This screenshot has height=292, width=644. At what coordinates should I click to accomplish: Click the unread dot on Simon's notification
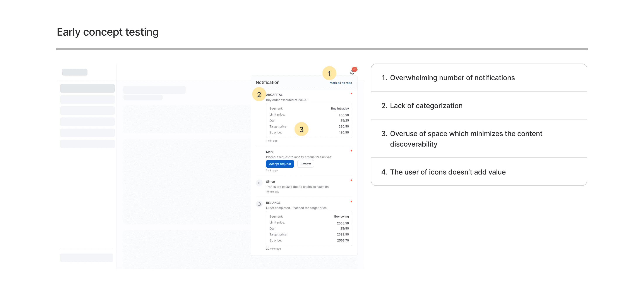351,180
